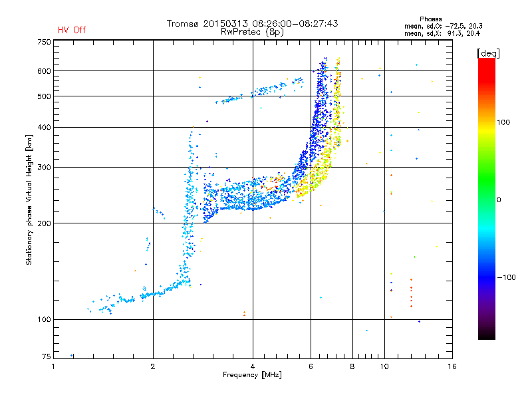Viewport: 532px width, 399px height.
Task: Click the colorbar '0' tick label
Action: (499, 200)
